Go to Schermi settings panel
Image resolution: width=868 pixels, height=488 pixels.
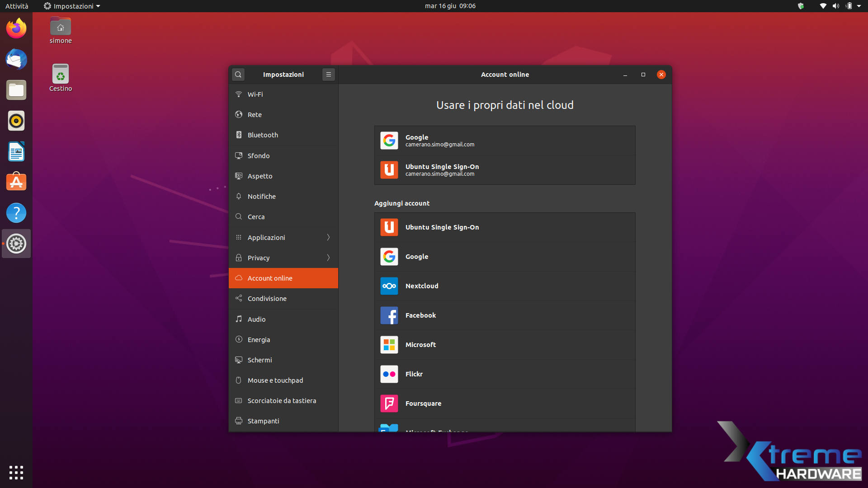pos(283,360)
